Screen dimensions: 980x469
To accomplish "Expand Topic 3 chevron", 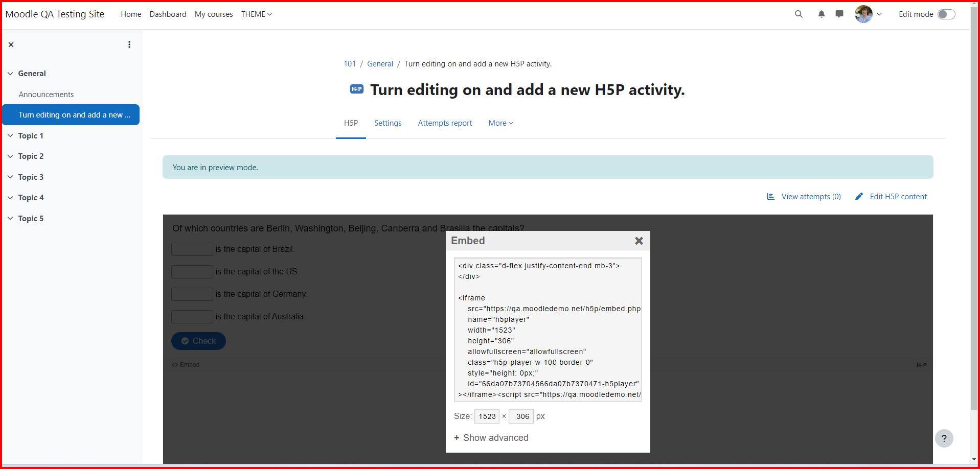I will [10, 177].
